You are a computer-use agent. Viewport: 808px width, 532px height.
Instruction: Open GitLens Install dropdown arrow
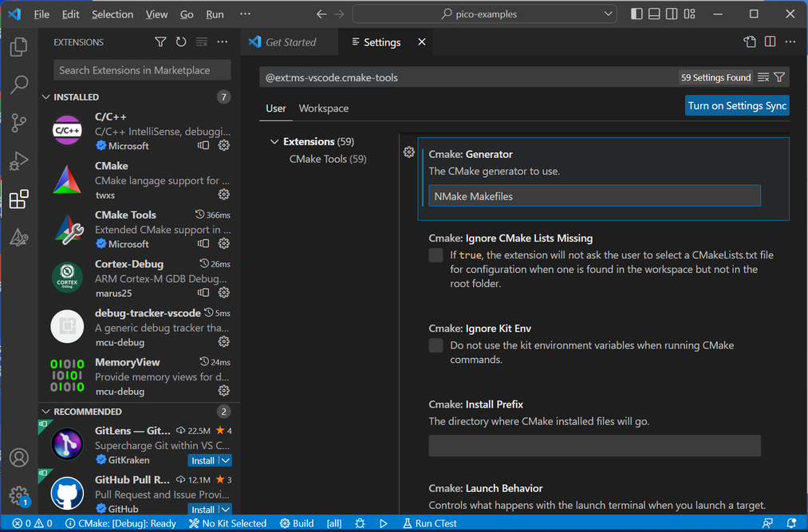(226, 460)
